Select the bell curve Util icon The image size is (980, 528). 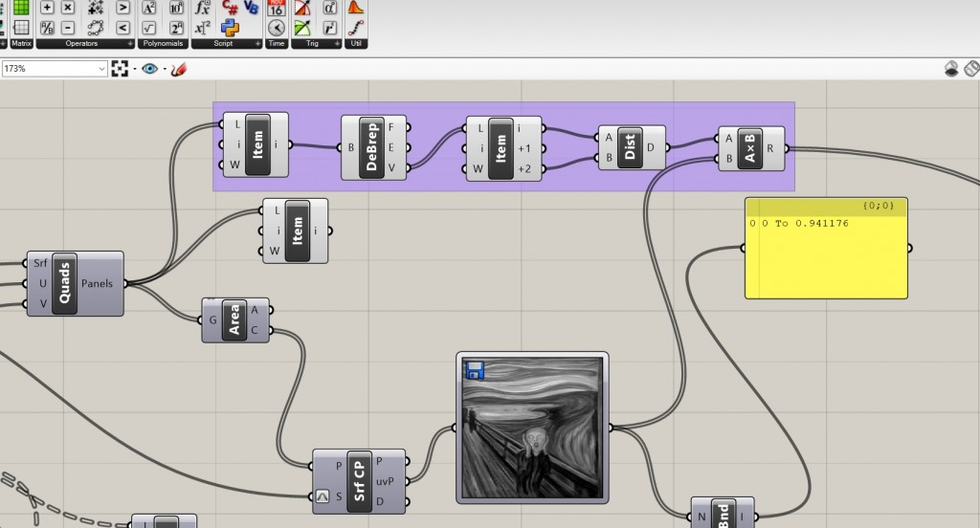356,7
